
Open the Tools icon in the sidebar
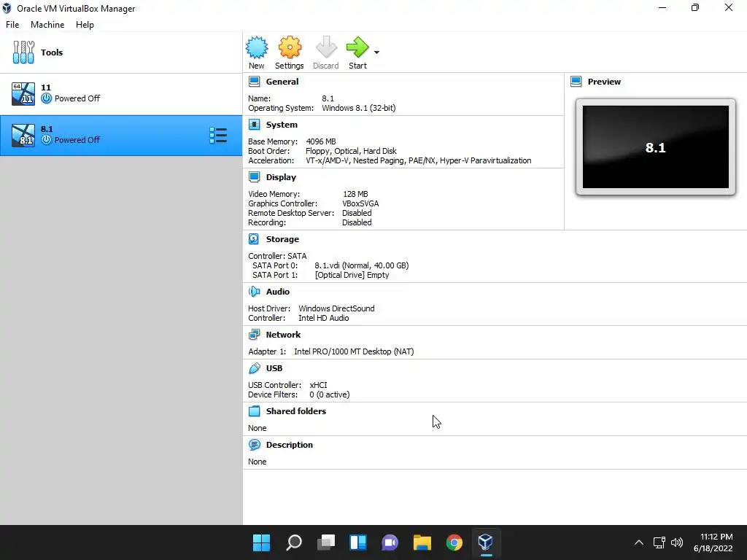(x=23, y=52)
